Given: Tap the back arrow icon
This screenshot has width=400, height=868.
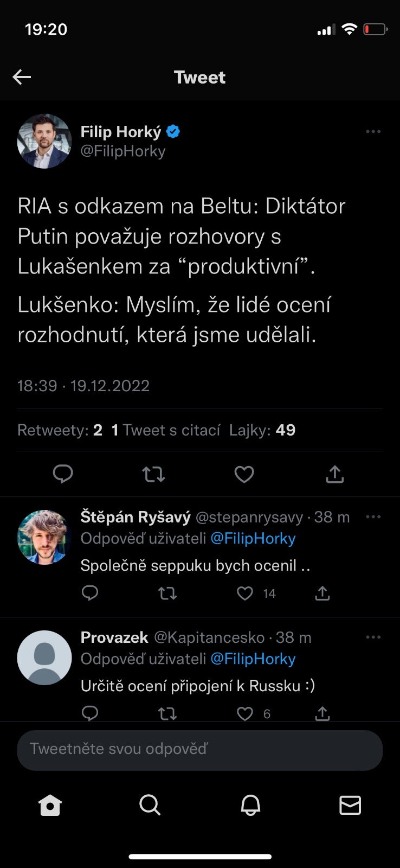Looking at the screenshot, I should pos(22,77).
